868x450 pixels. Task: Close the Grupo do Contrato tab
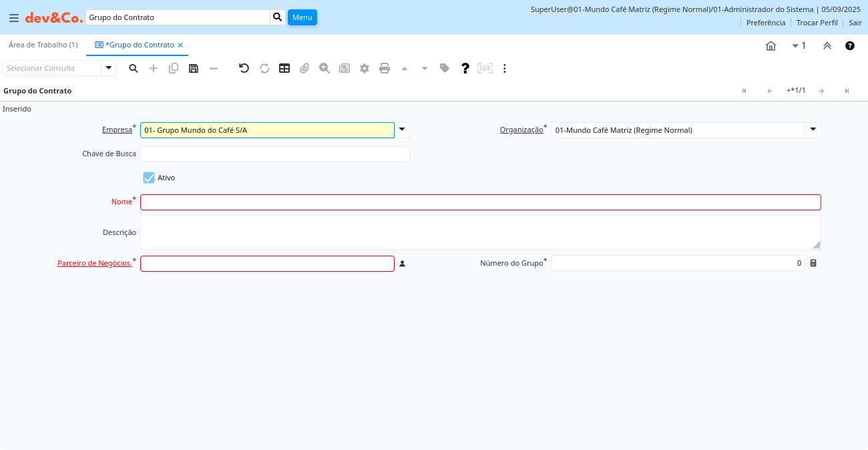click(180, 45)
